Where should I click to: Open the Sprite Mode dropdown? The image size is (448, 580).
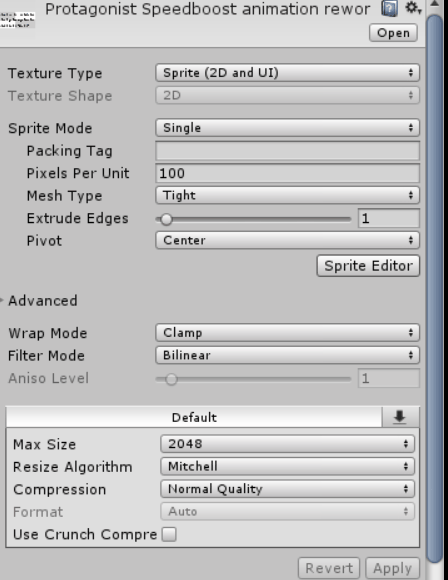pos(287,128)
